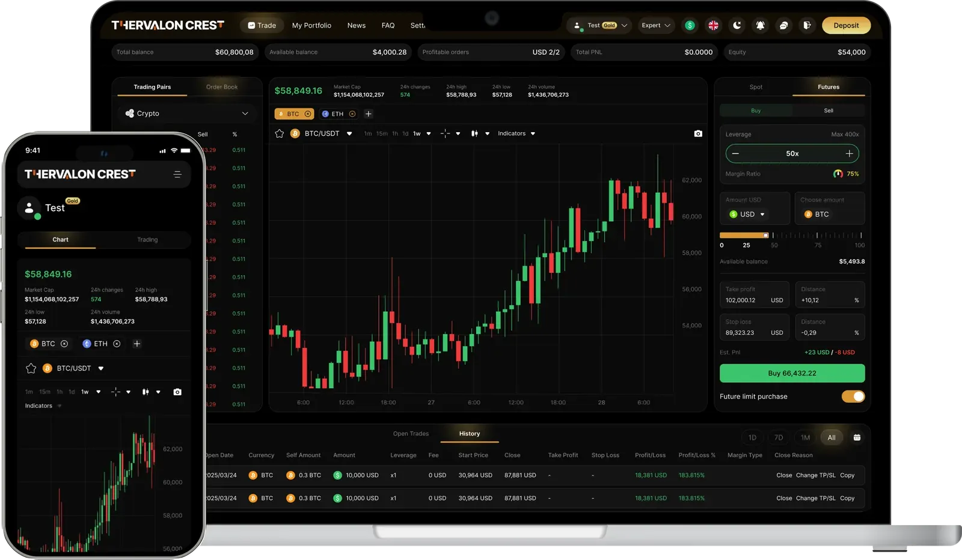Open the Test Gold account dropdown

(599, 25)
